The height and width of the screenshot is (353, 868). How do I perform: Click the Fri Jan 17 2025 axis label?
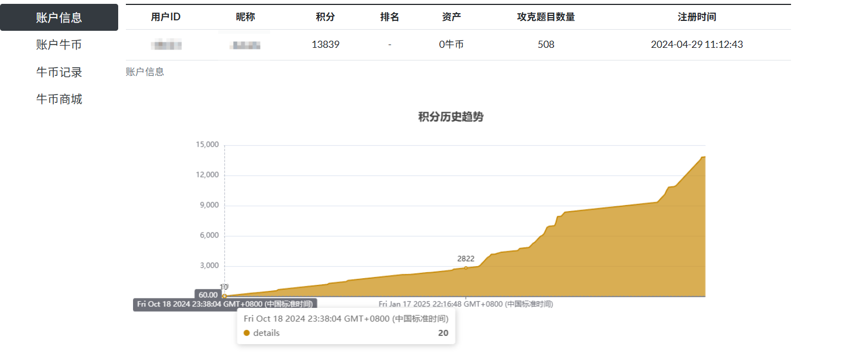(x=466, y=304)
